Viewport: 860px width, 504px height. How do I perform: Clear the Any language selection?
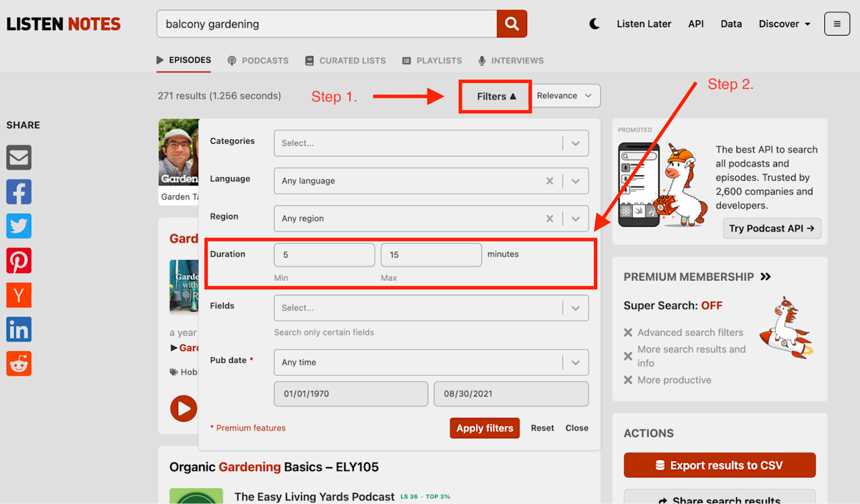(x=550, y=181)
